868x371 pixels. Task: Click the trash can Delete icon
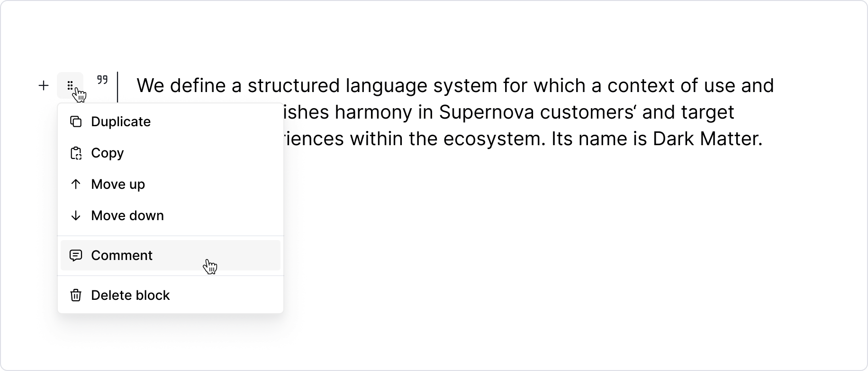(x=76, y=295)
